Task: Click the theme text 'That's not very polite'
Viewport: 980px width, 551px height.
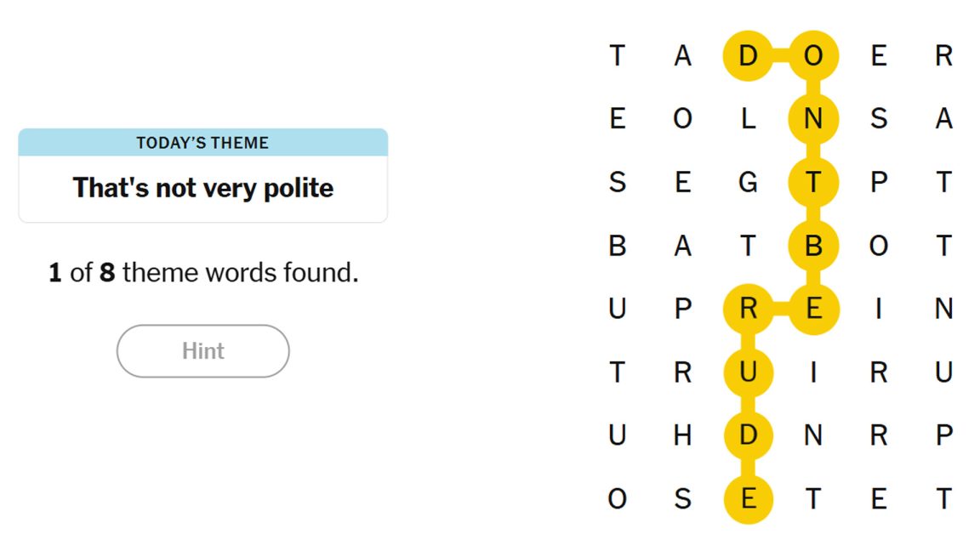Action: tap(202, 188)
